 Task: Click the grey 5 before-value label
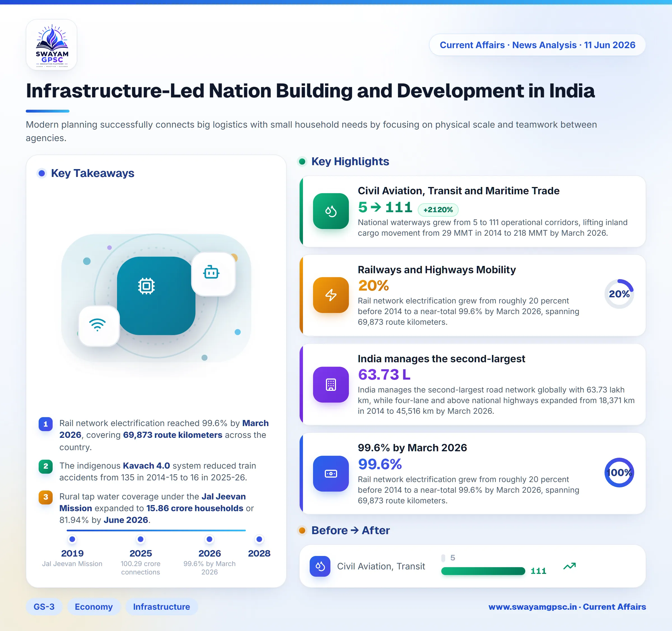(x=452, y=558)
